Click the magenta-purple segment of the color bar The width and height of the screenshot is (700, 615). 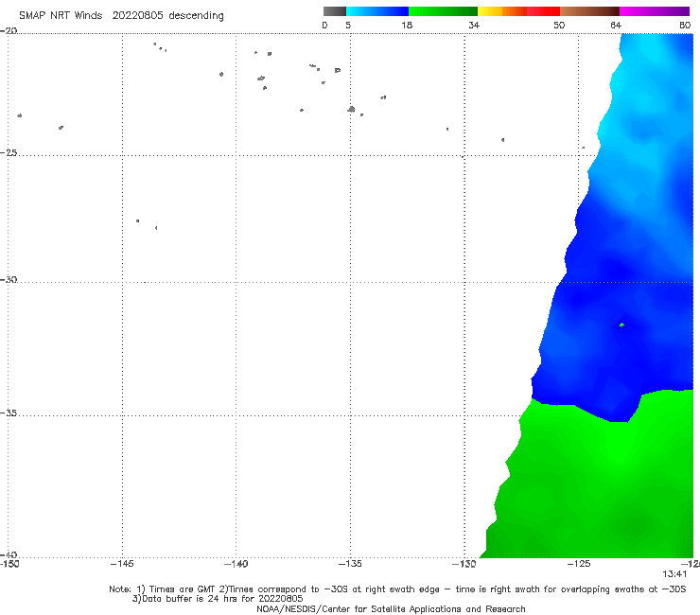click(x=655, y=11)
